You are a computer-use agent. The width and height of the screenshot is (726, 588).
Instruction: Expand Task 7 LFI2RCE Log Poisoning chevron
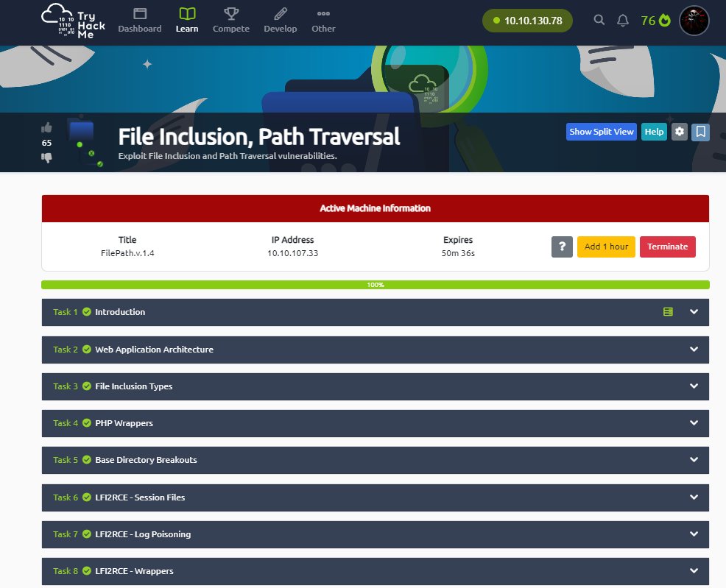tap(694, 534)
